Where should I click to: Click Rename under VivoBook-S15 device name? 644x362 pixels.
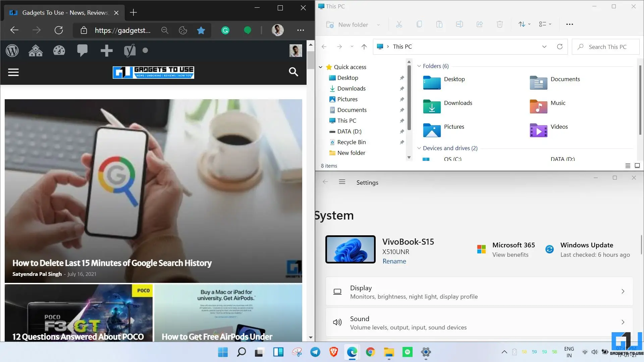coord(394,261)
